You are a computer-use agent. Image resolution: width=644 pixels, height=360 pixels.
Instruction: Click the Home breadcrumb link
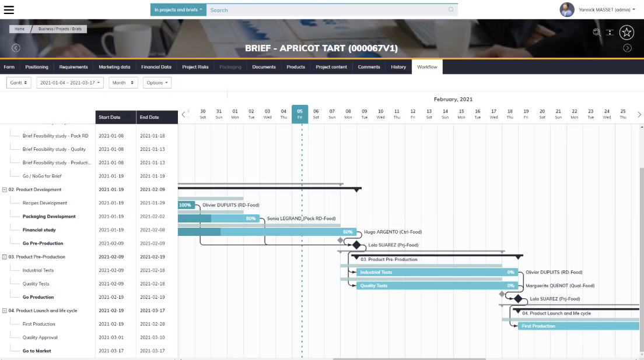[x=19, y=29]
